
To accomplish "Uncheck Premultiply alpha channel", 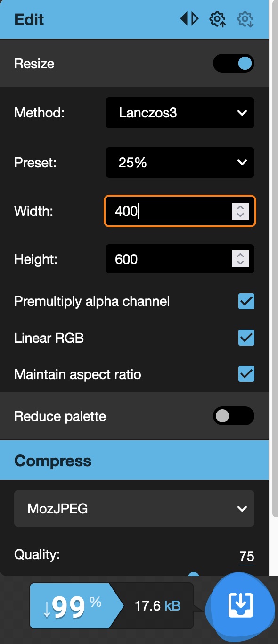I will pos(246,301).
